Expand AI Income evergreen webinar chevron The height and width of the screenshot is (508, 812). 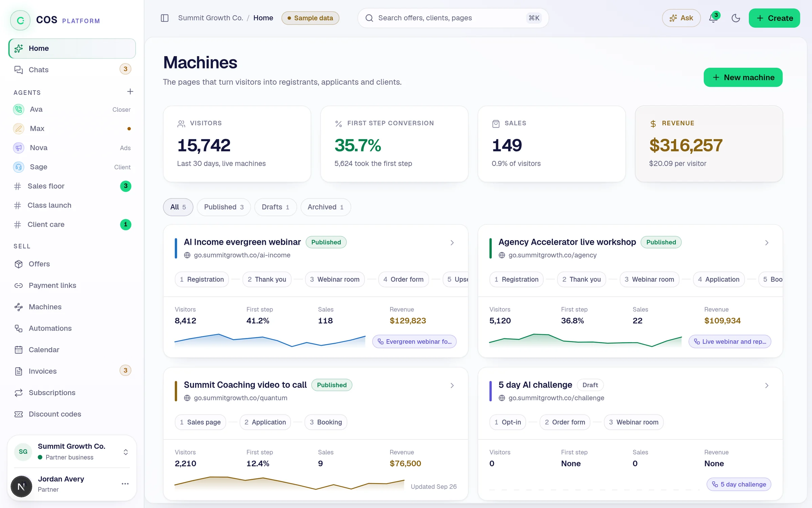pyautogui.click(x=452, y=243)
